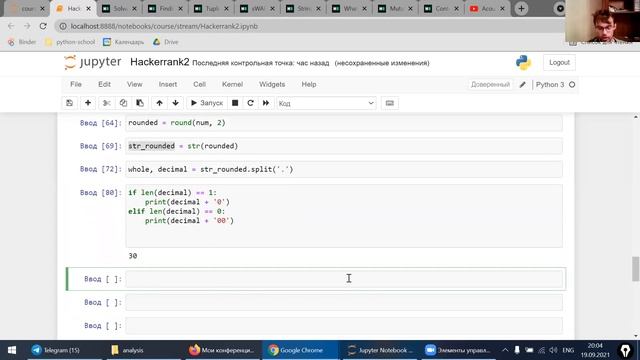Click the pencil edit mode icon
This screenshot has width=640, height=360.
click(x=522, y=84)
